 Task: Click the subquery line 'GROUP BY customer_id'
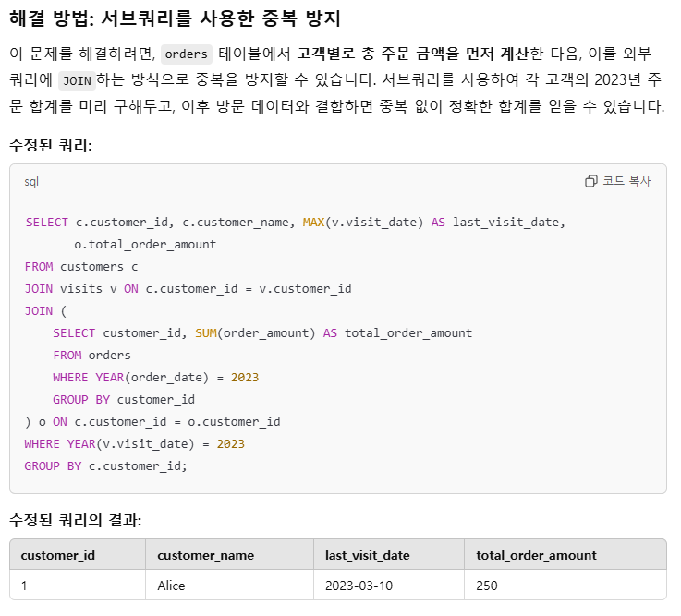pyautogui.click(x=124, y=399)
